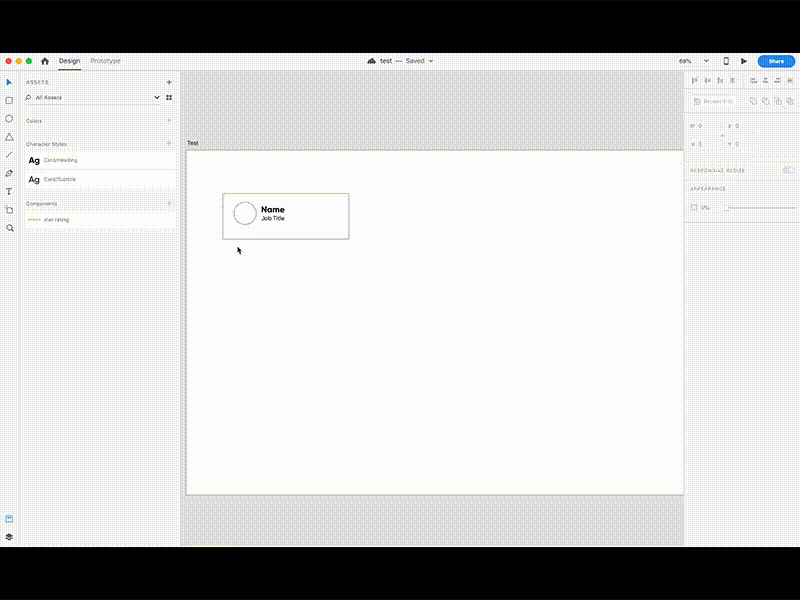Open the mobile device preview icon

point(726,61)
